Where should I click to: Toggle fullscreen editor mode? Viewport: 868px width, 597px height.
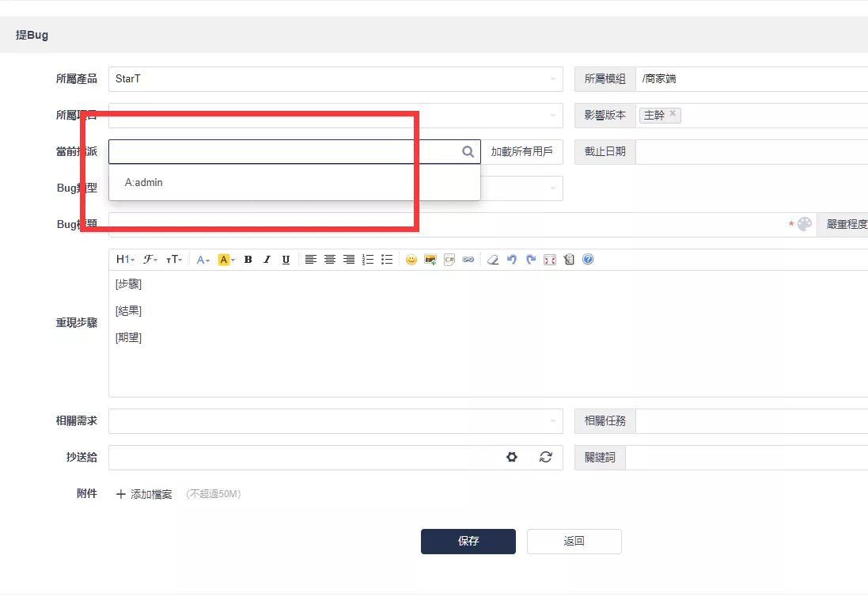tap(550, 259)
